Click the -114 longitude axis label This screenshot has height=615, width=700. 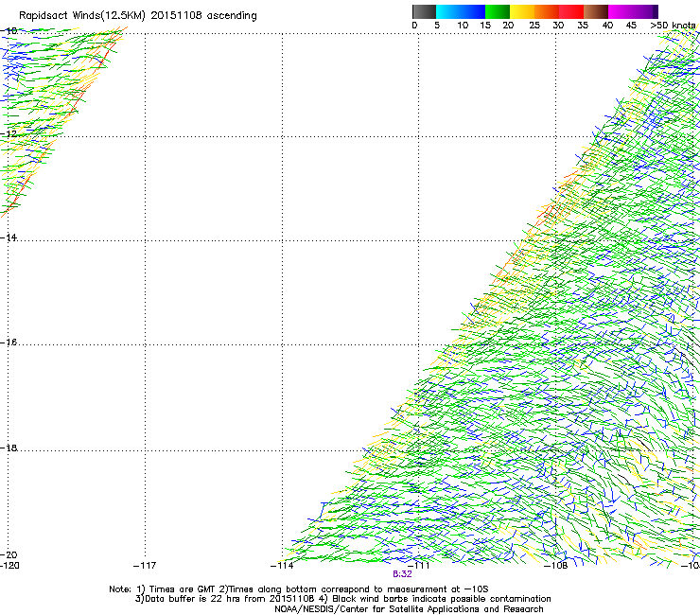[x=282, y=566]
